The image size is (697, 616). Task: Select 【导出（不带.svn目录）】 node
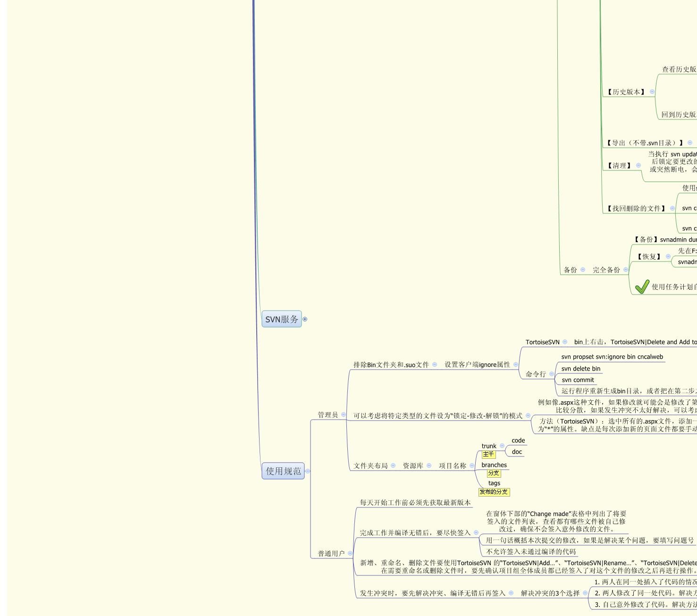pyautogui.click(x=645, y=143)
